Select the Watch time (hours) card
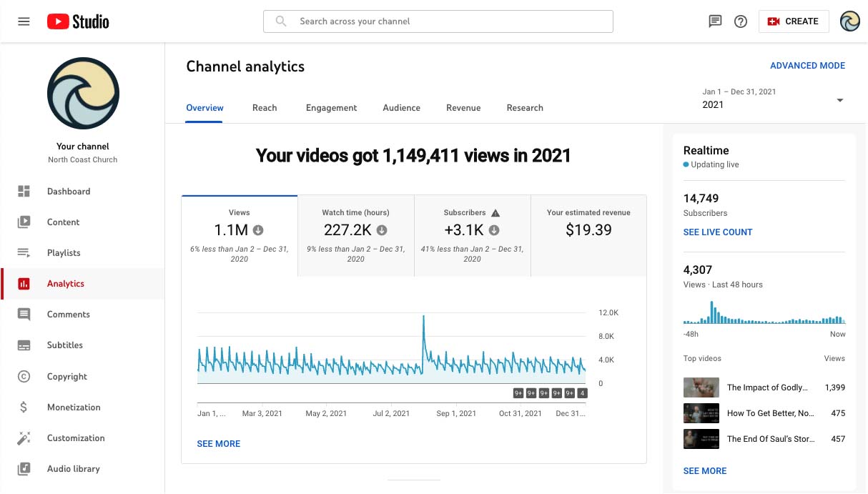Viewport: 868px width, 494px height. 356,236
